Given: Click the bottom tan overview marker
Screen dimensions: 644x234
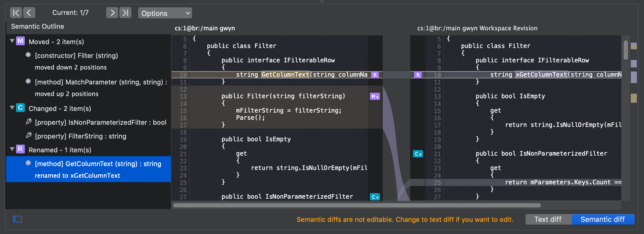Looking at the screenshot, I should pos(634,98).
